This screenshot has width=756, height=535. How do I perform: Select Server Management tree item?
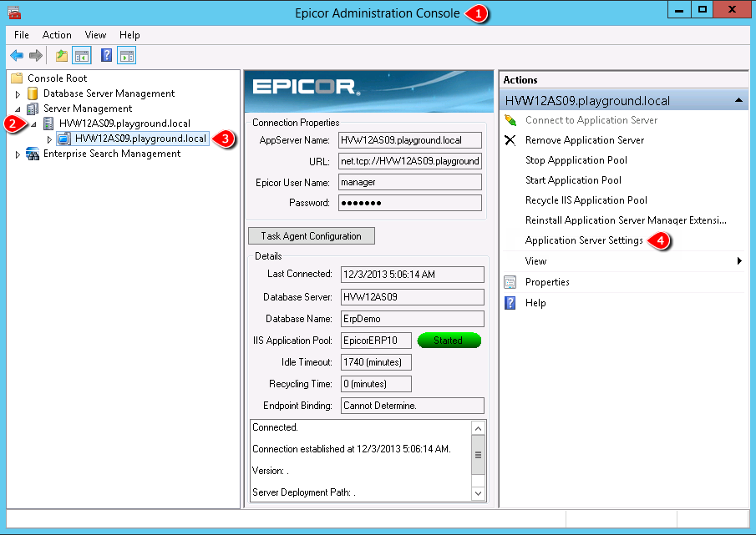coord(88,109)
